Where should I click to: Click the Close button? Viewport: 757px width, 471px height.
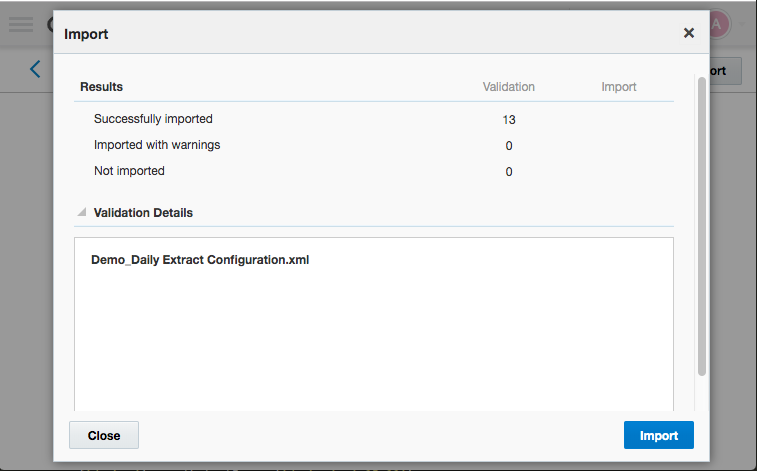coord(104,435)
